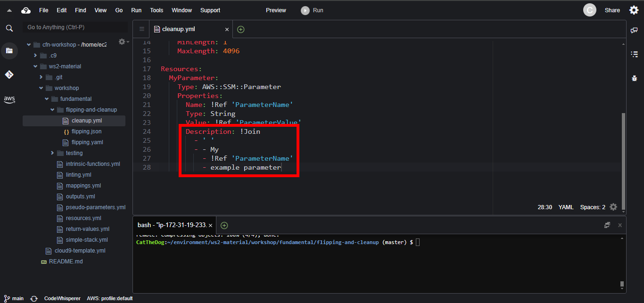Add new editor tab with plus icon

click(x=241, y=29)
